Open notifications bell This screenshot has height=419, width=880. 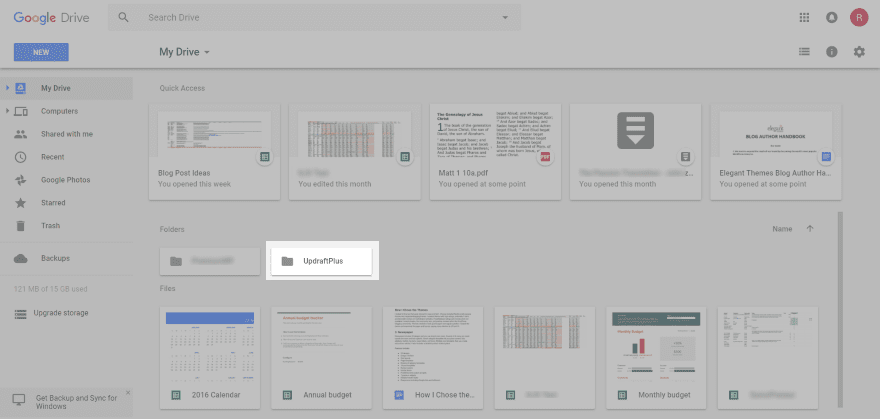coord(832,17)
